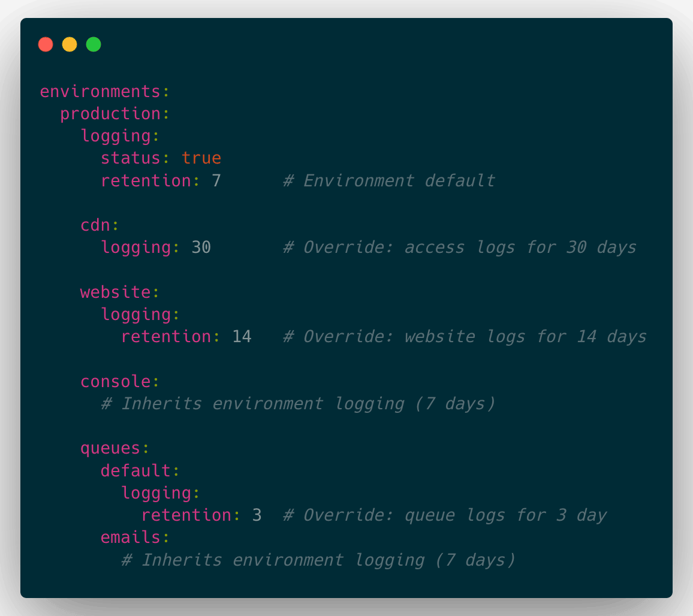
Task: Click the green maximize dot
Action: (x=94, y=44)
